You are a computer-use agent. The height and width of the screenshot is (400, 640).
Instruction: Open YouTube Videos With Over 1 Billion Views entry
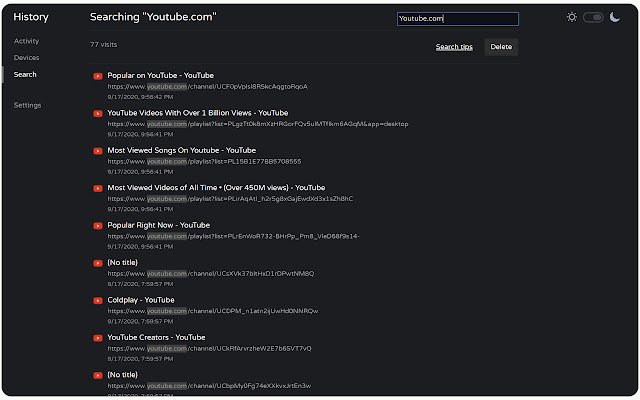[198, 113]
